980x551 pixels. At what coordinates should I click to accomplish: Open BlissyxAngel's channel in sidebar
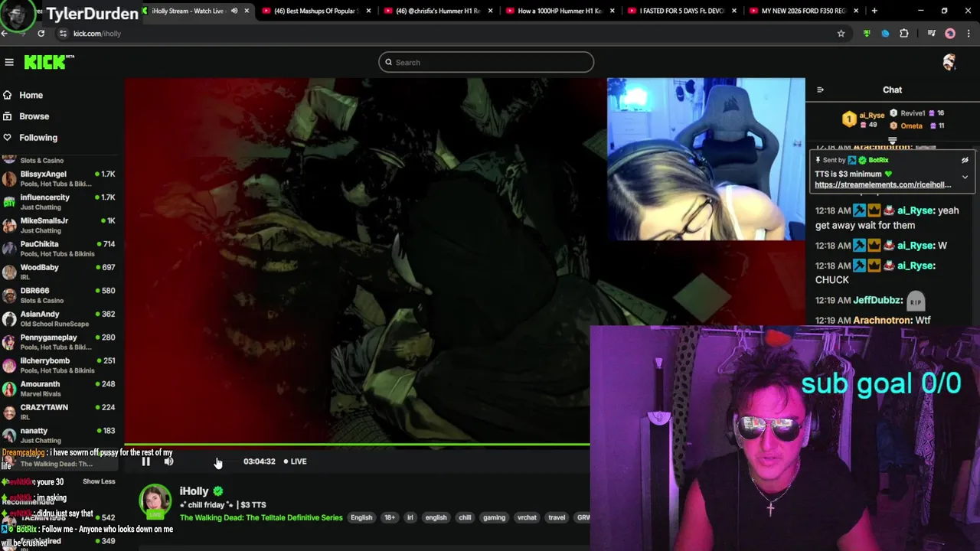(59, 178)
